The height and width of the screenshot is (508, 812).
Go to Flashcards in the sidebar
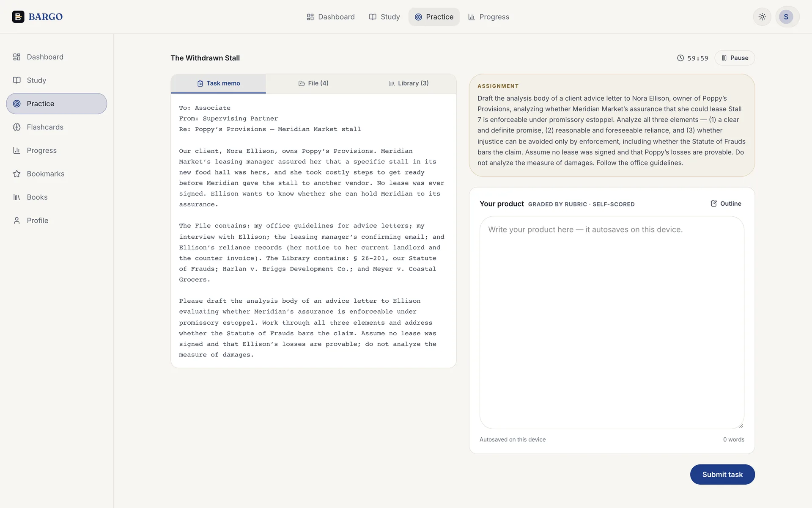pos(57,127)
